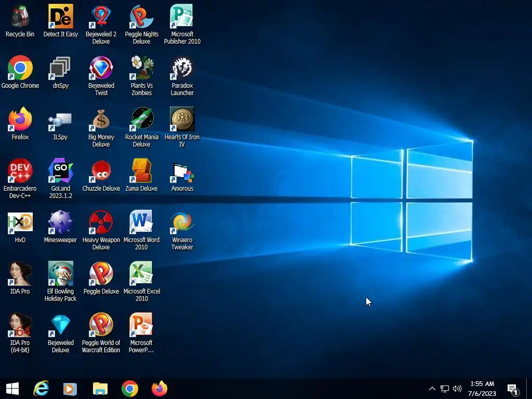The image size is (532, 399).
Task: Launch Chrome from the taskbar
Action: click(130, 389)
